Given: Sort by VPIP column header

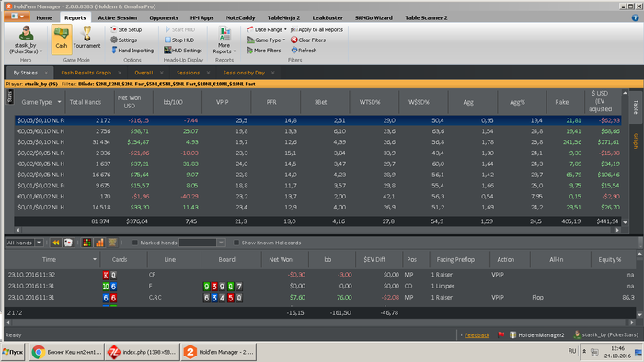Looking at the screenshot, I should [x=223, y=102].
